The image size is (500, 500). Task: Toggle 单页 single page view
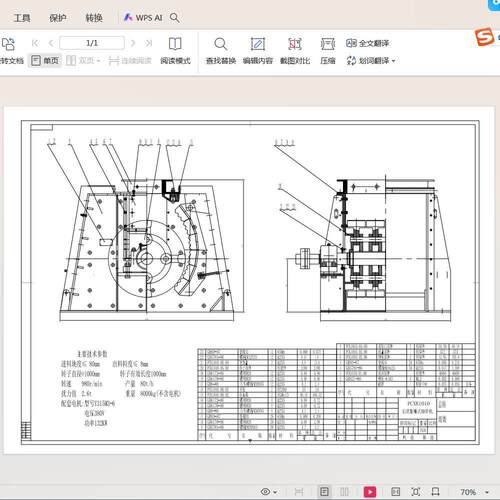(45, 61)
